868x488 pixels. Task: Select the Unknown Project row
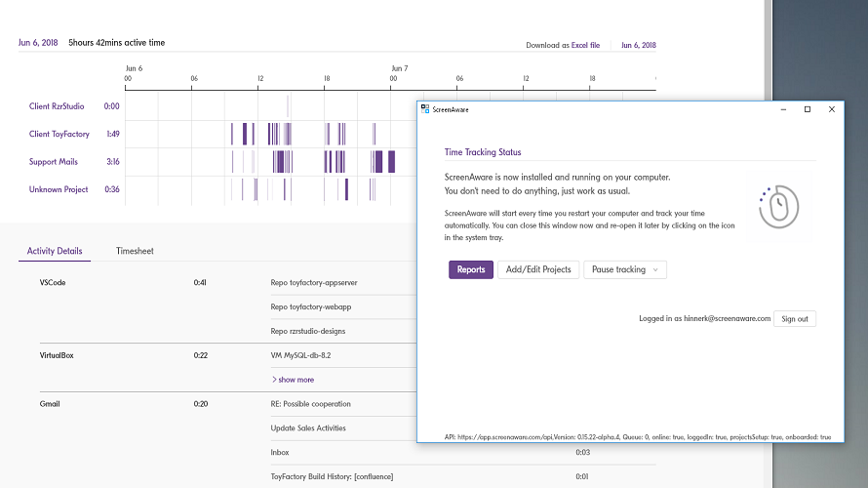[x=59, y=189]
